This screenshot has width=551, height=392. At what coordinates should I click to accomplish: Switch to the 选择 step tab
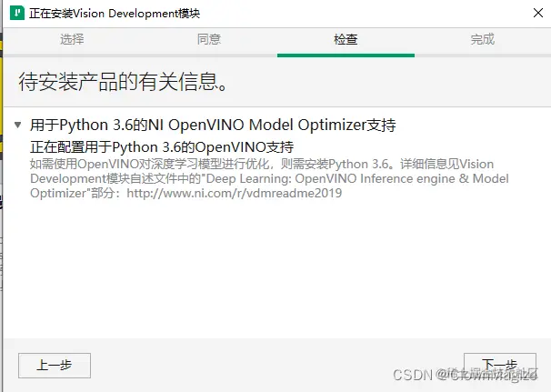(x=72, y=39)
